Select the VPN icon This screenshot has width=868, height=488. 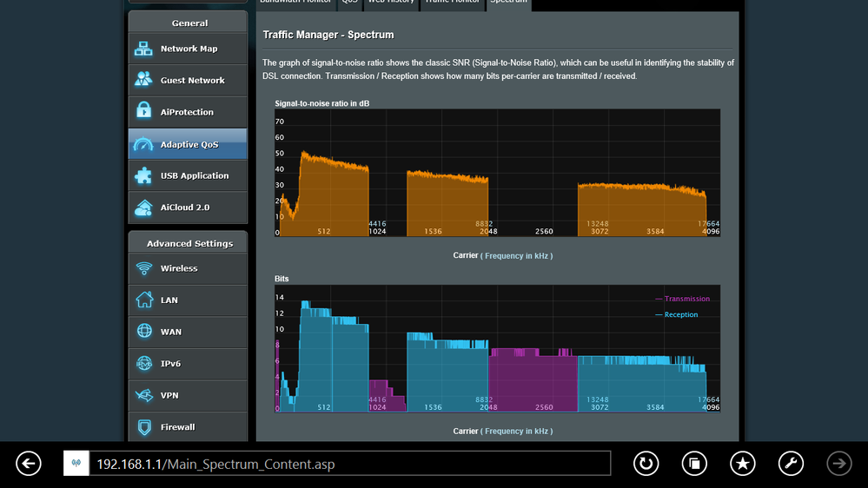pyautogui.click(x=144, y=395)
